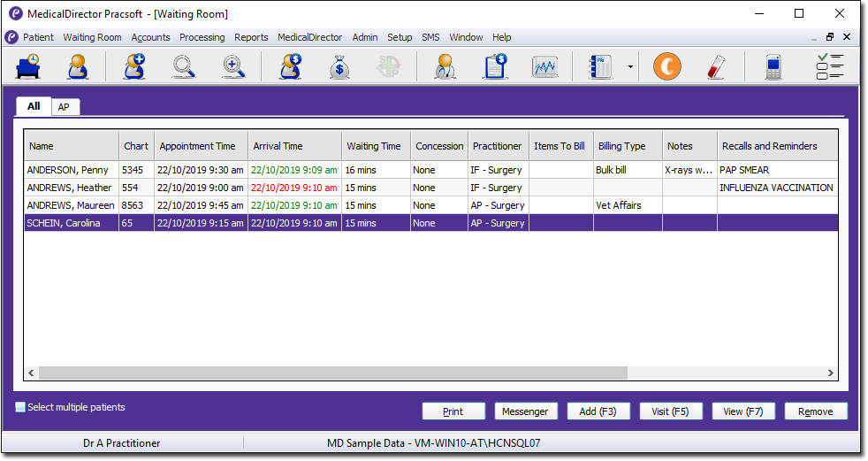Viewport: 868px width, 461px height.
Task: Click the mobile phone SMS icon
Action: [773, 67]
